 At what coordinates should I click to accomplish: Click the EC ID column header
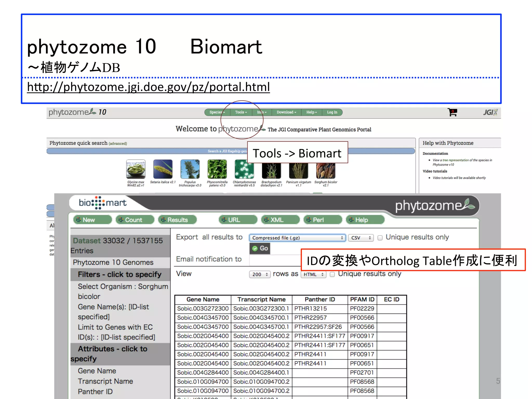391,300
